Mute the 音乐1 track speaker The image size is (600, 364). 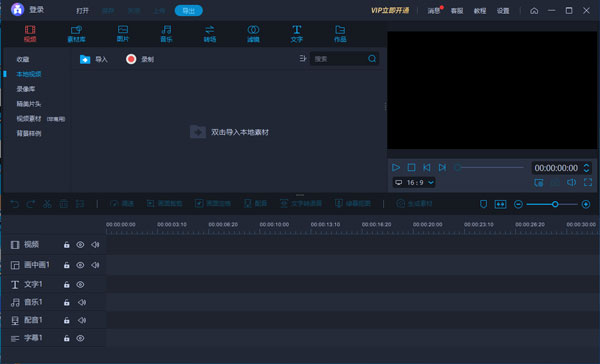[x=82, y=302]
